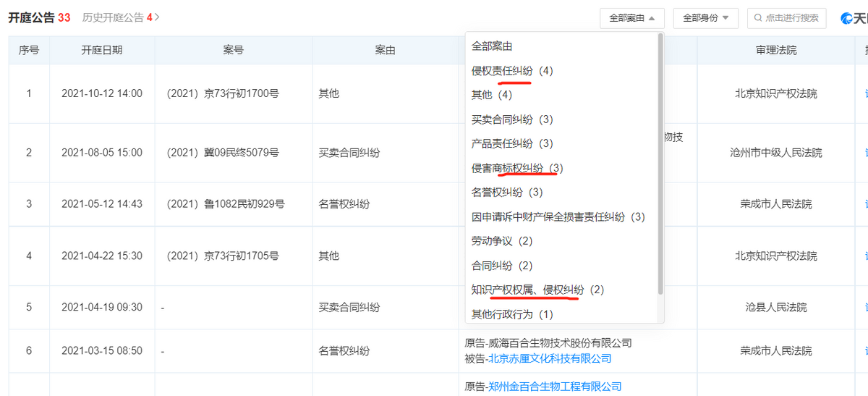
Task: Click the 审理法院 column header
Action: tap(776, 50)
